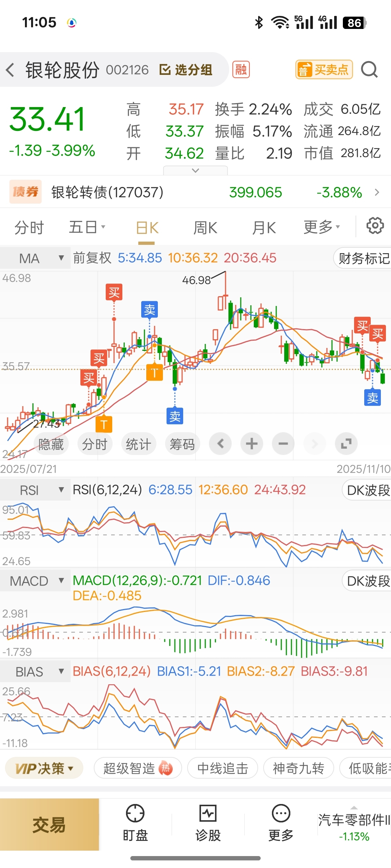The image size is (391, 868).
Task: Tap the blue 卖 marker at chart far right
Action: pos(373,397)
